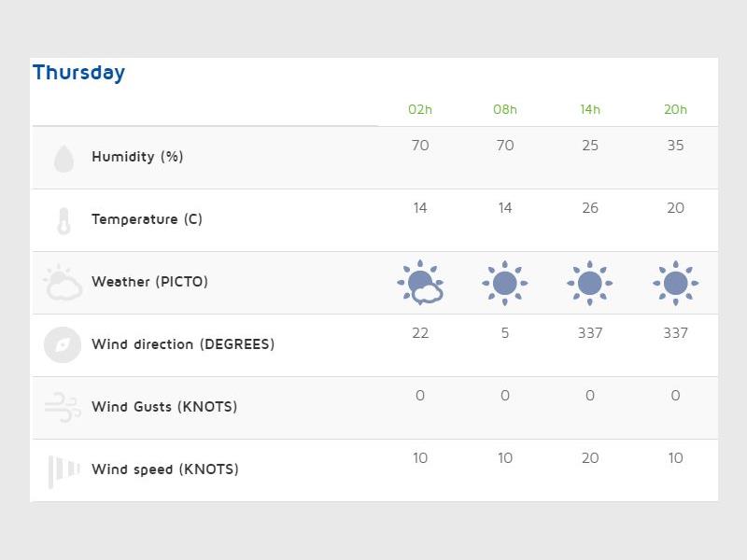Select the 08h column header
This screenshot has height=560, width=747.
coord(505,109)
